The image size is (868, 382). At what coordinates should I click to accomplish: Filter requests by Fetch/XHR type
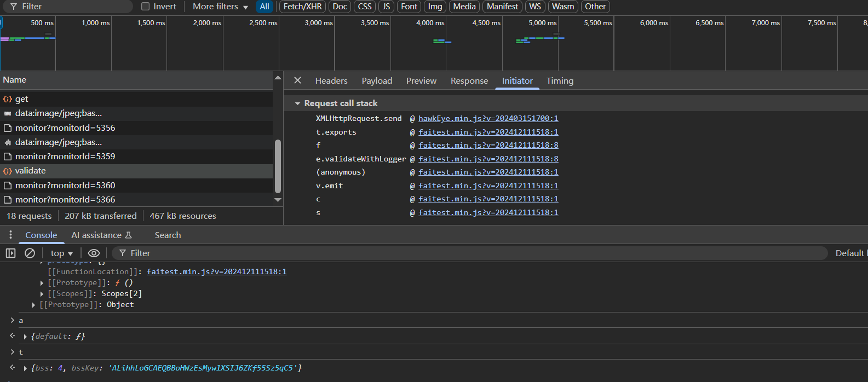point(302,7)
